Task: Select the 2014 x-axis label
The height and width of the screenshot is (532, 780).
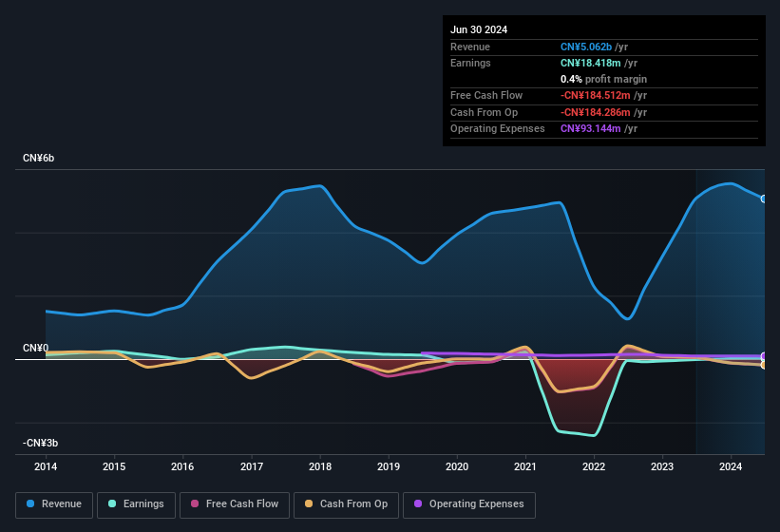Action: click(46, 466)
